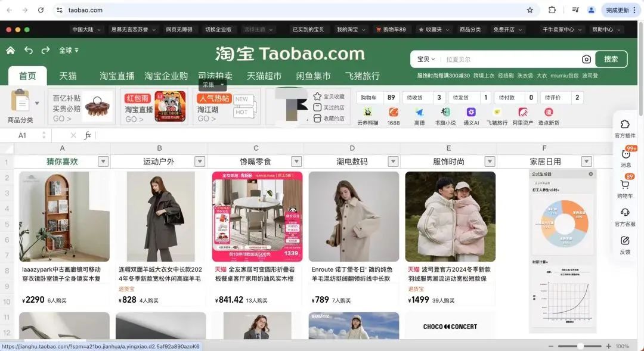Viewport: 644px width, 351px height.
Task: Click the zoom slider handle in the status bar
Action: pyautogui.click(x=580, y=346)
